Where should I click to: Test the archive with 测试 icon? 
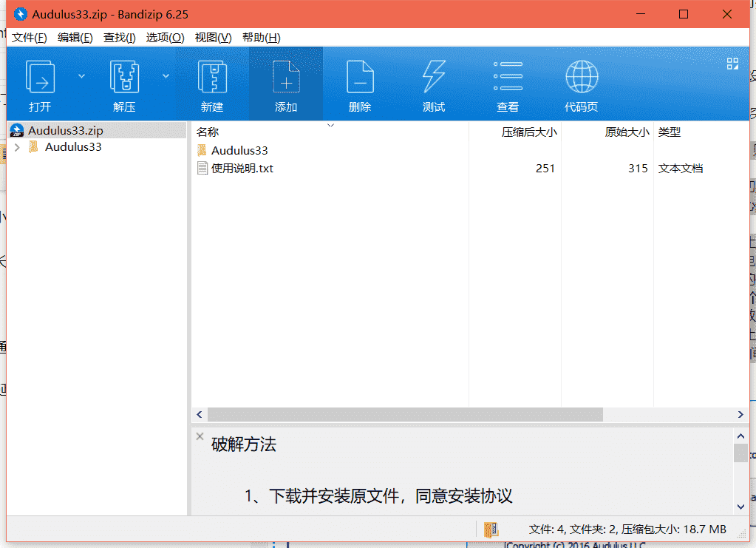tap(434, 85)
